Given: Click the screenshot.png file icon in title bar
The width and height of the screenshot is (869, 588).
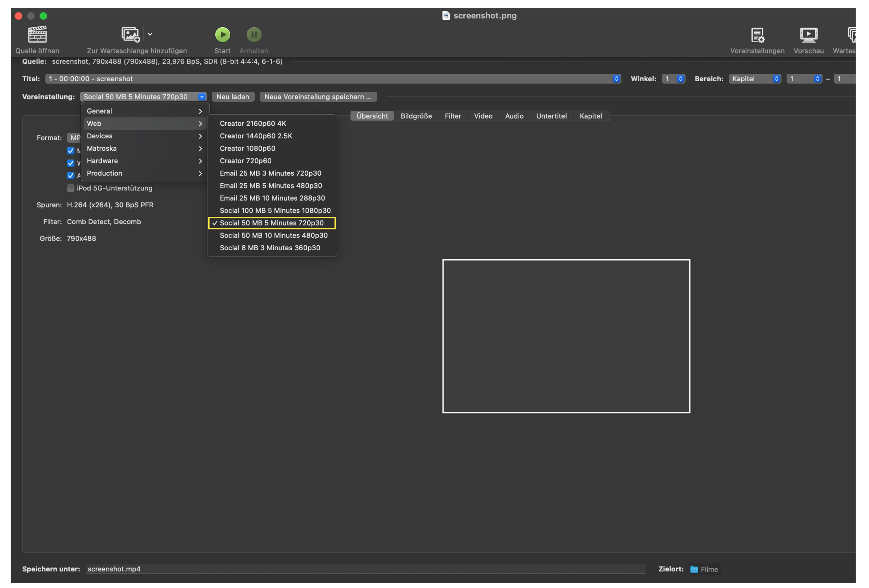Looking at the screenshot, I should [x=446, y=15].
